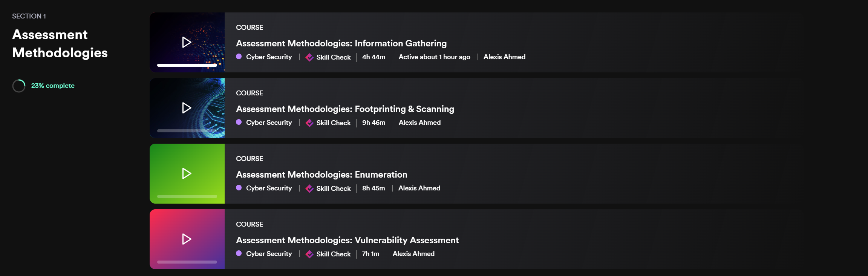Select the Skill Check icon for Enumeration

[x=309, y=188]
